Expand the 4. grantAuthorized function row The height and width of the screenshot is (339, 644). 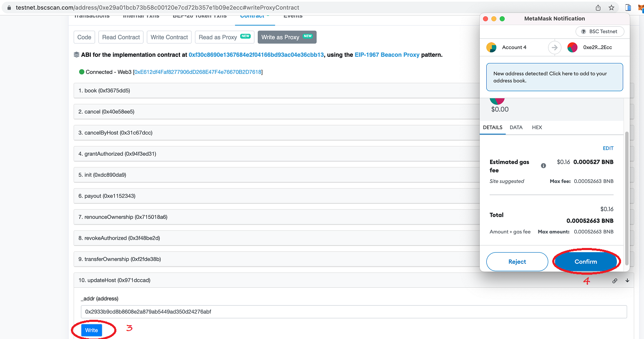coord(277,154)
